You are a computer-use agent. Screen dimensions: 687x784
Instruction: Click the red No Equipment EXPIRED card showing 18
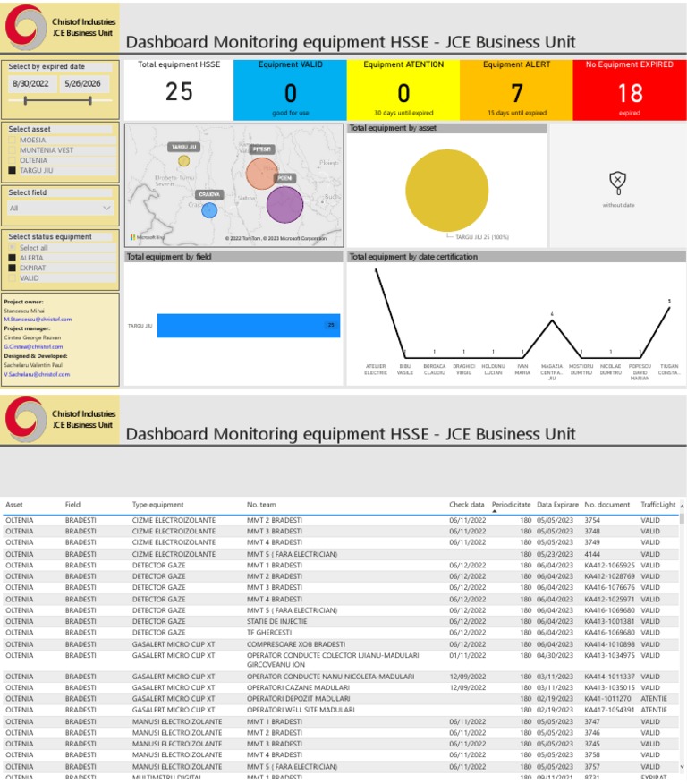coord(630,90)
